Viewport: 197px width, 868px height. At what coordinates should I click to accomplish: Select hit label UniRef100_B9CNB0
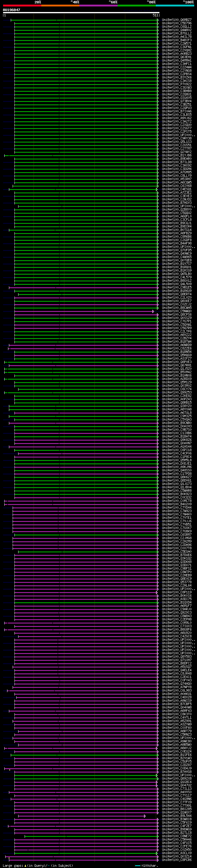(x=177, y=423)
